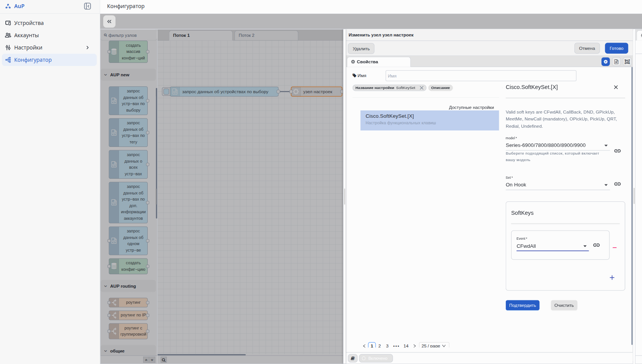The image size is (642, 364).
Task: Remove the CFwdAll soft key entry
Action: coord(615,248)
